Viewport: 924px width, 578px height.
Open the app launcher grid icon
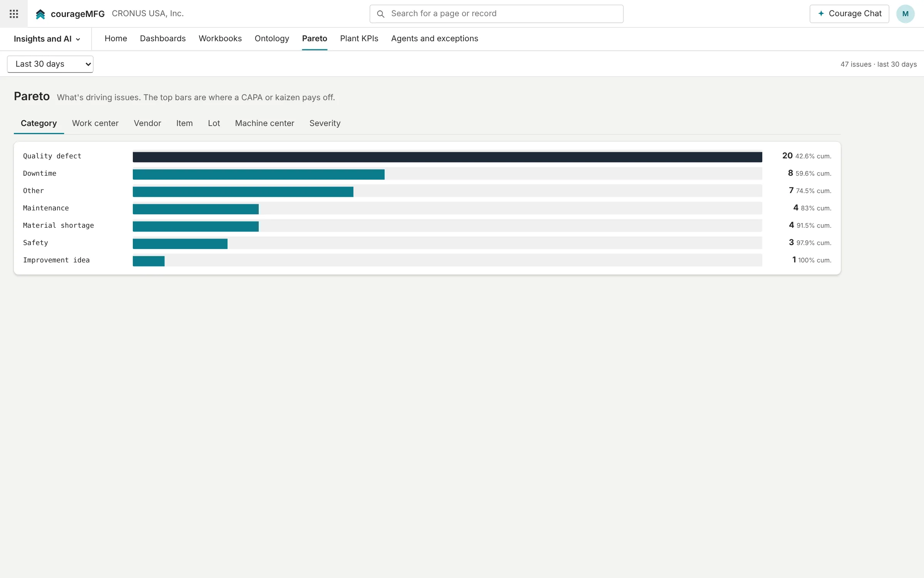pos(14,14)
